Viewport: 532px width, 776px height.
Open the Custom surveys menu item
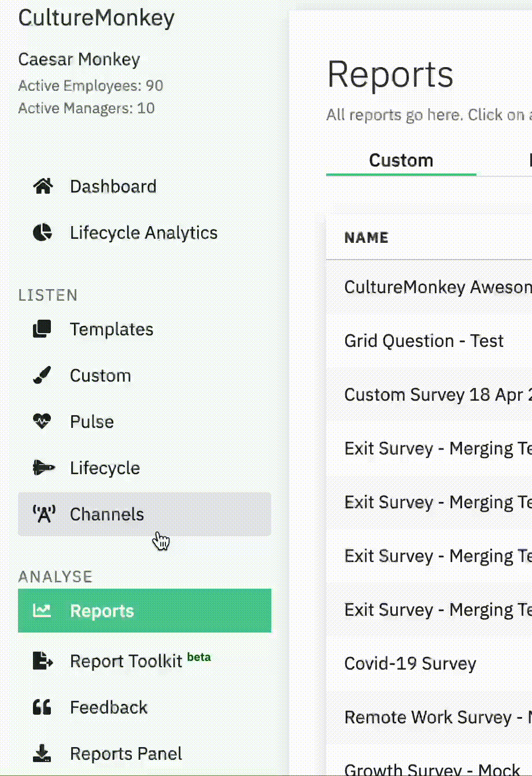(145, 375)
